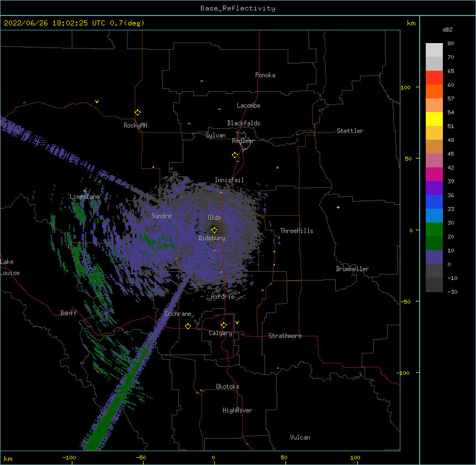Image resolution: width=476 pixels, height=465 pixels.
Task: Click the Vulcan label
Action: 300,437
